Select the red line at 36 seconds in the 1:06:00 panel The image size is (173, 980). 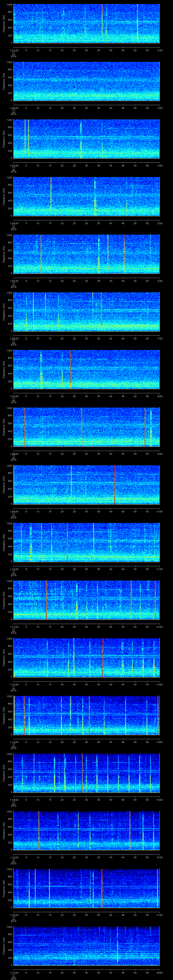click(101, 311)
